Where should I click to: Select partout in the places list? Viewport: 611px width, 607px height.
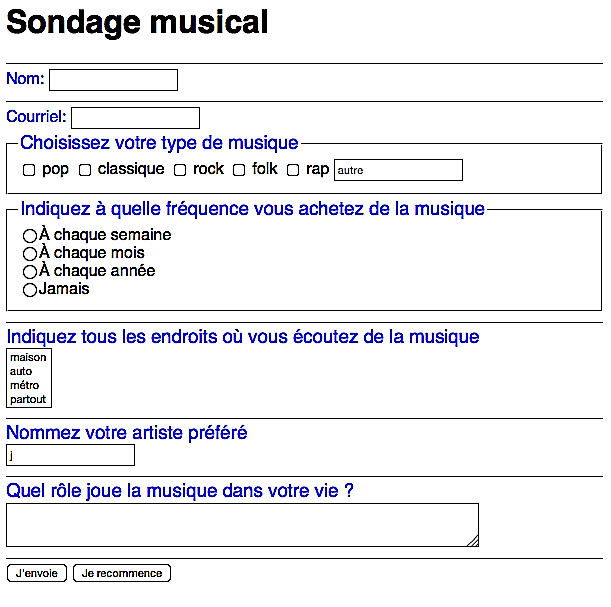28,399
